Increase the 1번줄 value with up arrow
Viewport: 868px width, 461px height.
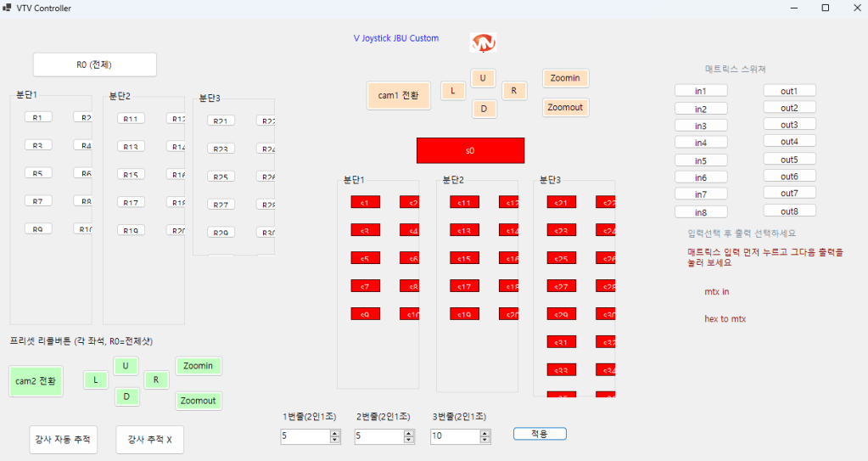pyautogui.click(x=335, y=433)
